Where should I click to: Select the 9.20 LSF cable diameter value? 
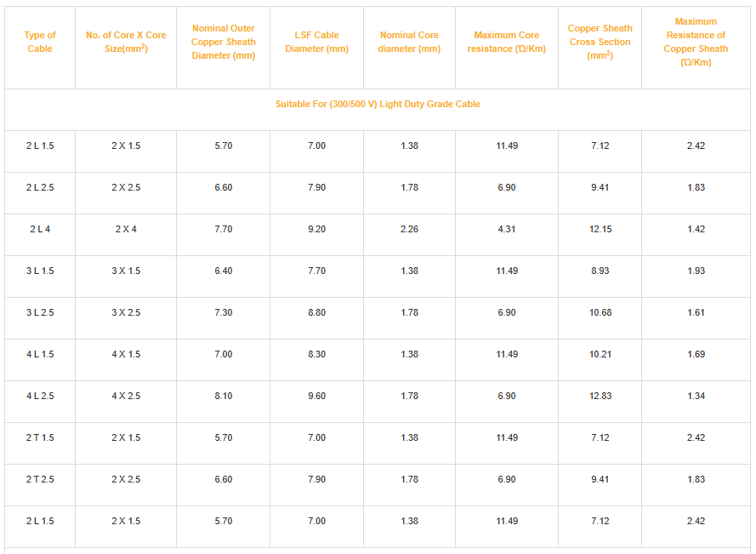pos(316,229)
